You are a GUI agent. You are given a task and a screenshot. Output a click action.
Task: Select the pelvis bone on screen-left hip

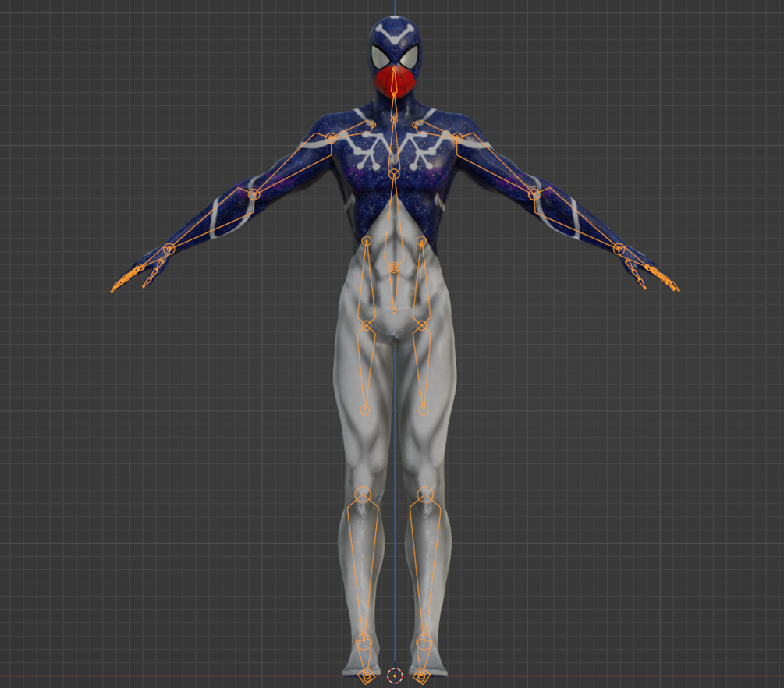click(367, 282)
